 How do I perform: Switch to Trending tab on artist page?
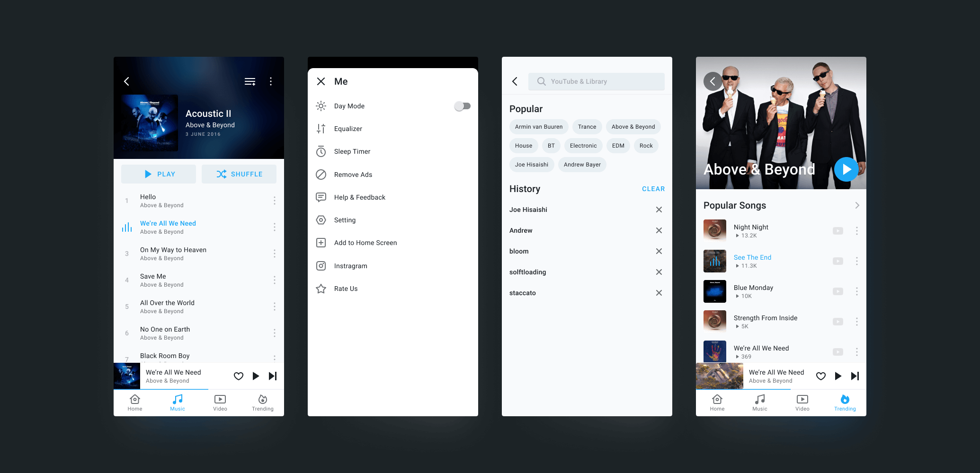(845, 403)
